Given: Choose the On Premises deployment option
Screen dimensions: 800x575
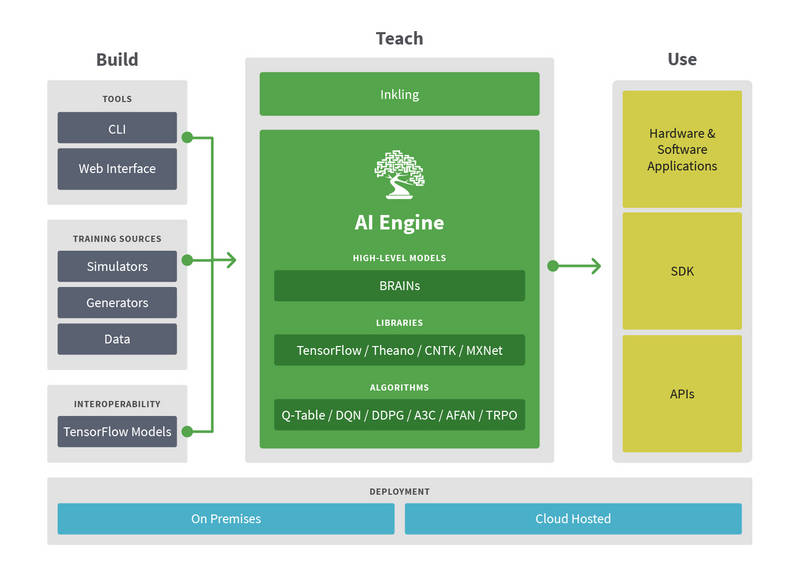Looking at the screenshot, I should [x=226, y=519].
